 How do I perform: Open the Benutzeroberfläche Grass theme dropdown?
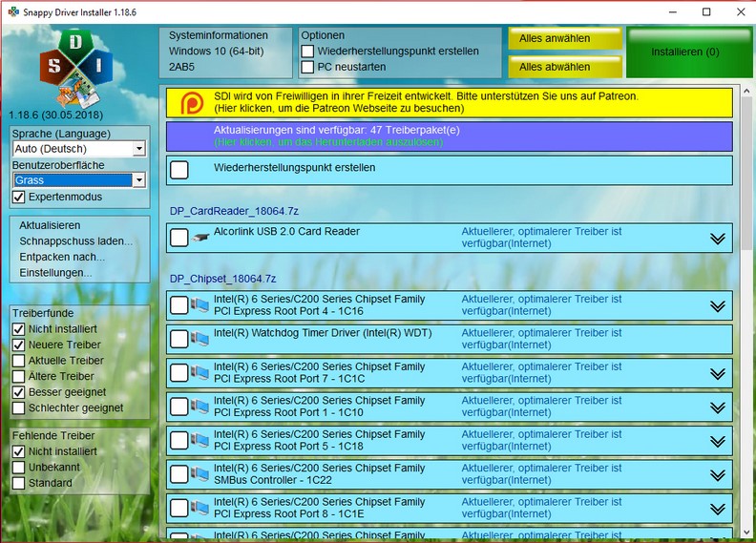tap(138, 180)
